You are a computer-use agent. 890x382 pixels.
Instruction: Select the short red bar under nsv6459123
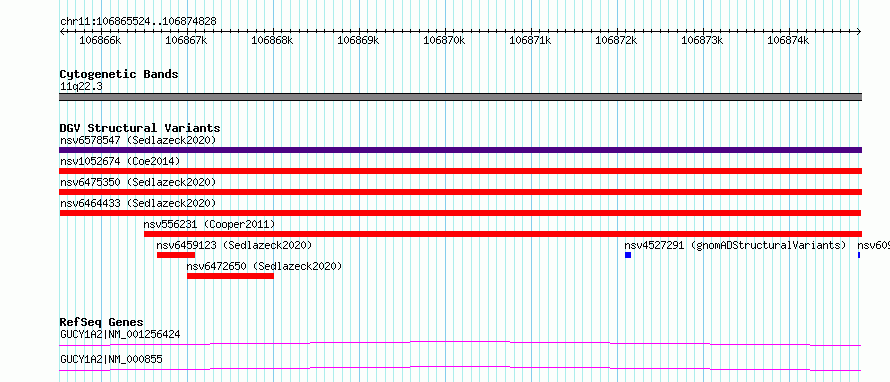[x=176, y=255]
